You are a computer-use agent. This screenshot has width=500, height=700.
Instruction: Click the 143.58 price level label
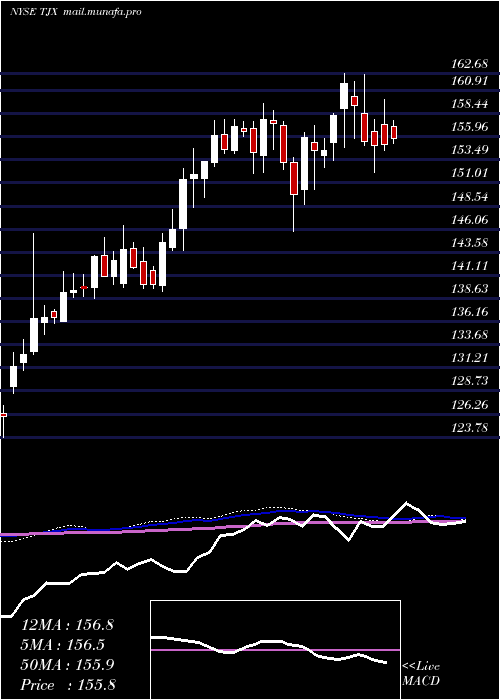click(x=469, y=243)
